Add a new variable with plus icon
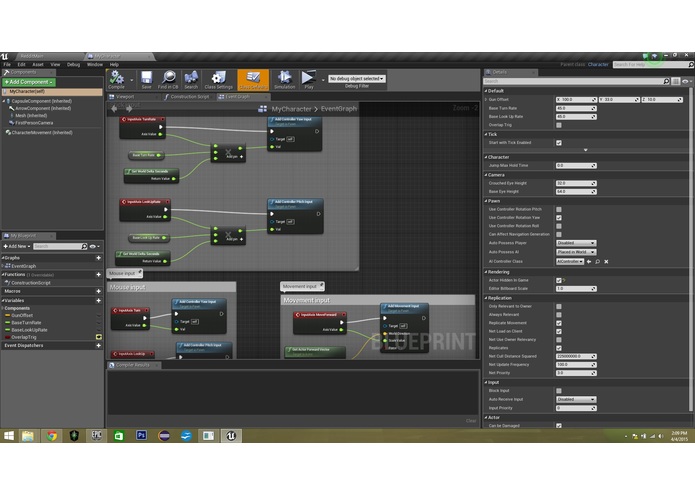 pyautogui.click(x=98, y=300)
